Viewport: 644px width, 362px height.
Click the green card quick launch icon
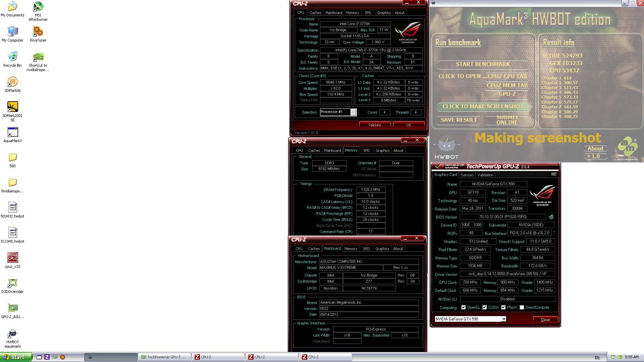pos(55,357)
